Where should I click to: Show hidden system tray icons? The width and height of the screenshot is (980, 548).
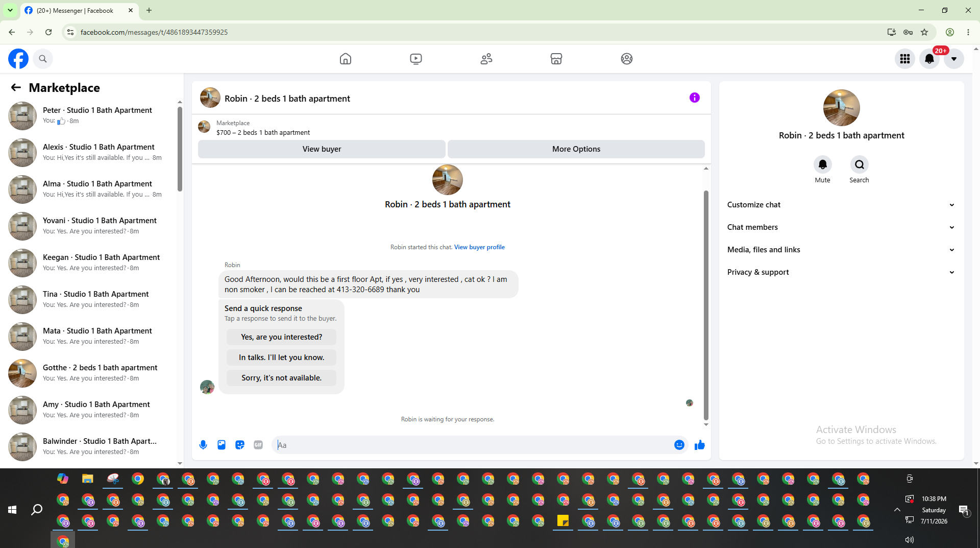[x=897, y=509]
